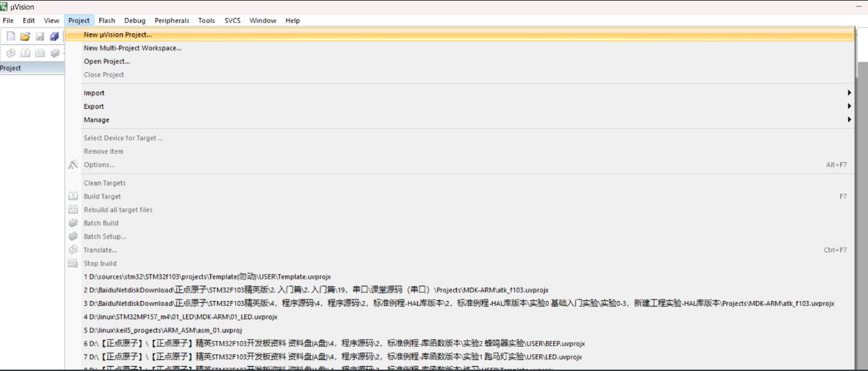Screen dimensions: 868x371
Task: Open the Flash menu
Action: [x=107, y=21]
